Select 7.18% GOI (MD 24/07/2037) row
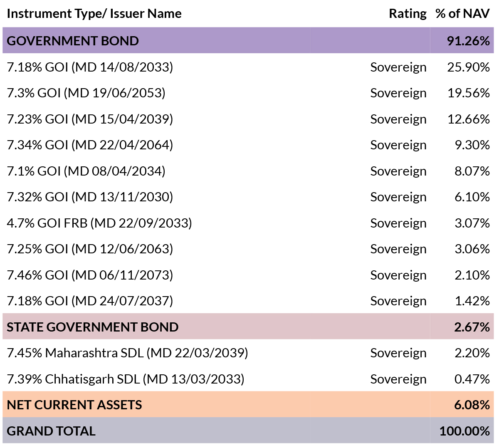The height and width of the screenshot is (448, 499). (248, 300)
